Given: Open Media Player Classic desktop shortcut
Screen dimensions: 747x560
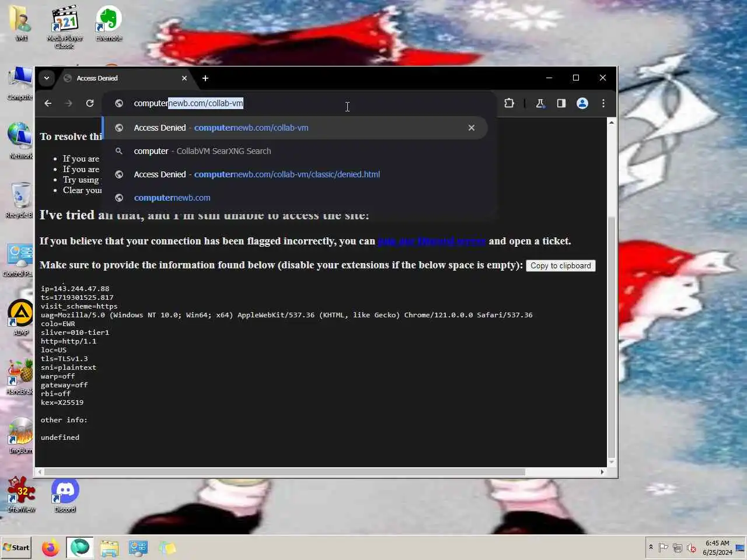Looking at the screenshot, I should coord(65,27).
